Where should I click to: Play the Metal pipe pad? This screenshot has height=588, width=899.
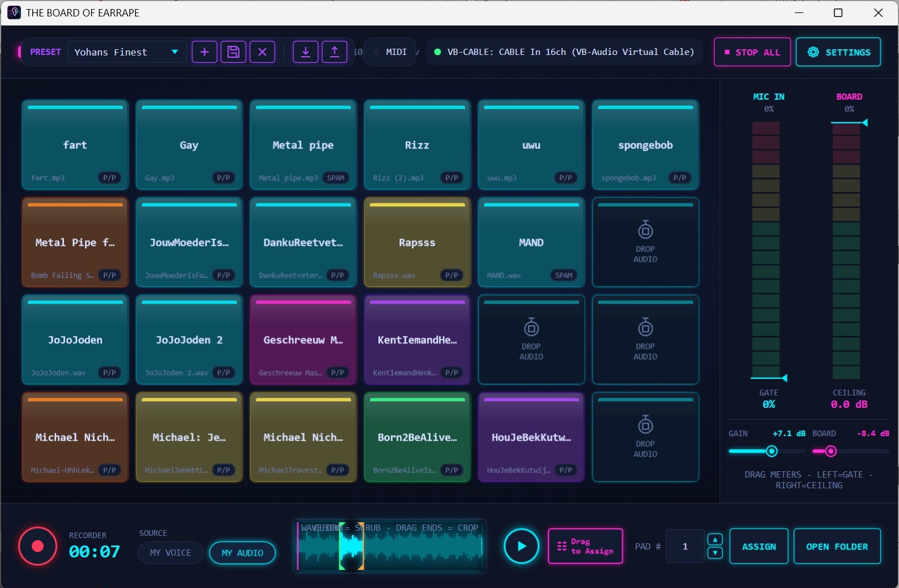(303, 145)
